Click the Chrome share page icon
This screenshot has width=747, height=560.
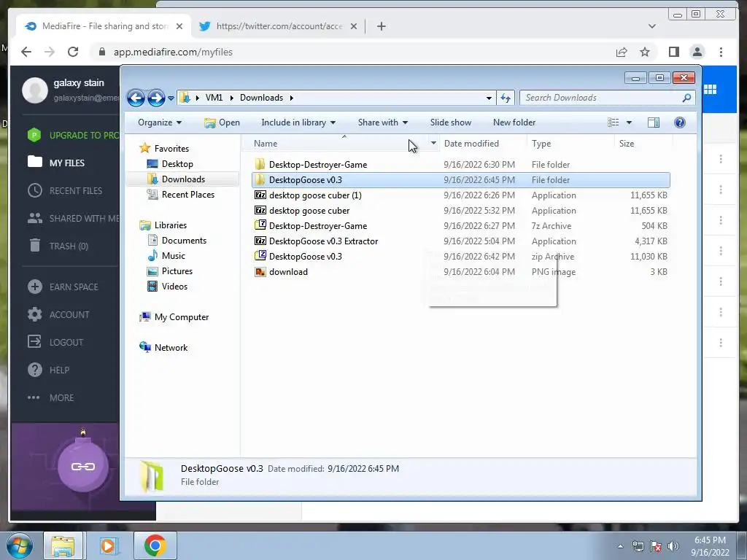coord(622,52)
